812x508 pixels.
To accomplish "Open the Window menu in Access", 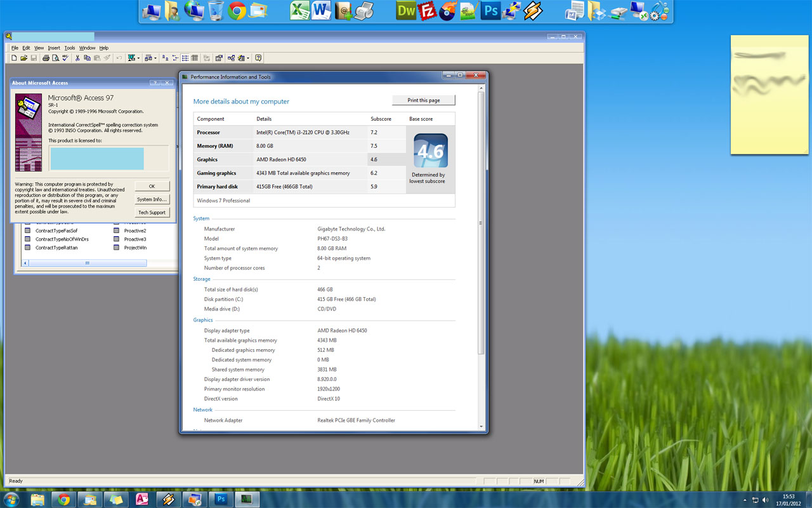I will (x=87, y=48).
